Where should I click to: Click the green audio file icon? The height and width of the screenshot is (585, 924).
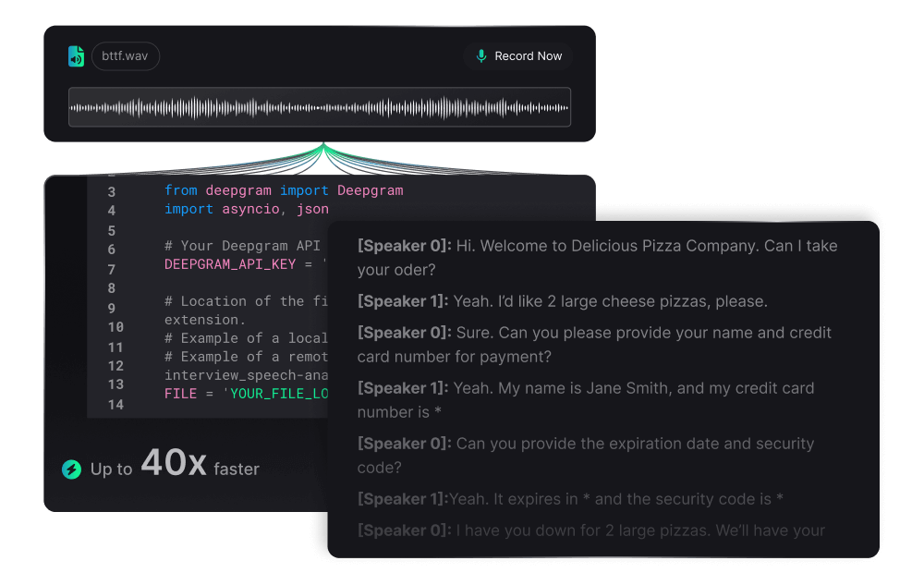click(x=76, y=56)
